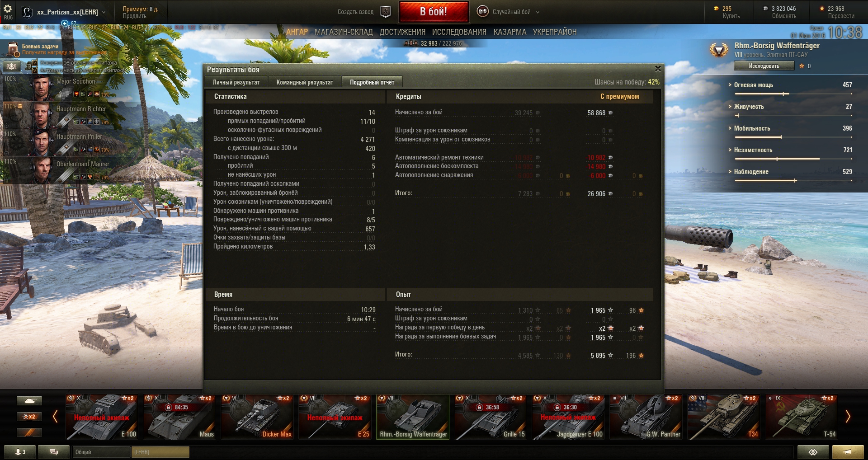
Task: Click the random battle mode icon
Action: pyautogui.click(x=483, y=11)
